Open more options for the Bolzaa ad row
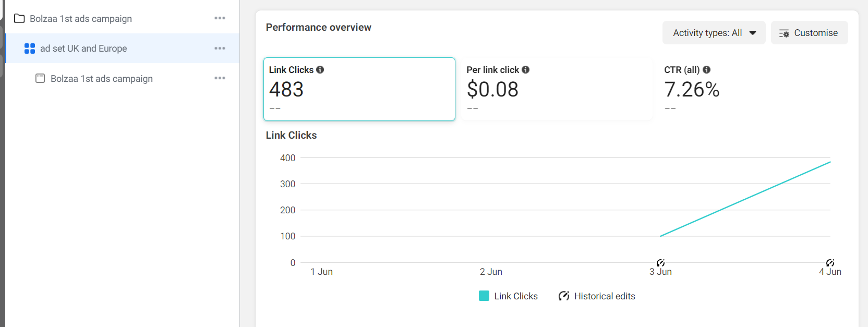The height and width of the screenshot is (327, 868). click(x=220, y=78)
